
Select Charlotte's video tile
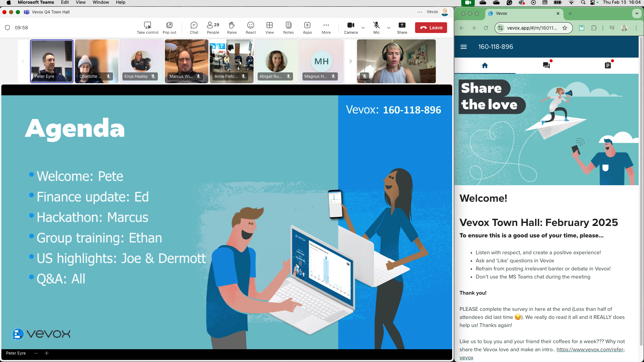[x=96, y=61]
